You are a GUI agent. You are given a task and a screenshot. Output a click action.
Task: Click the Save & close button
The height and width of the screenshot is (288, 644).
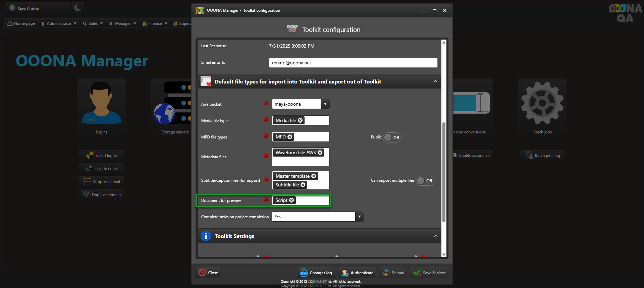430,273
